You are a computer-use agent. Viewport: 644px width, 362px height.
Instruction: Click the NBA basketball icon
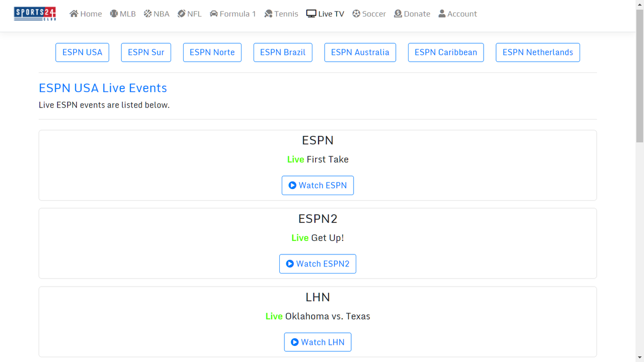tap(147, 14)
